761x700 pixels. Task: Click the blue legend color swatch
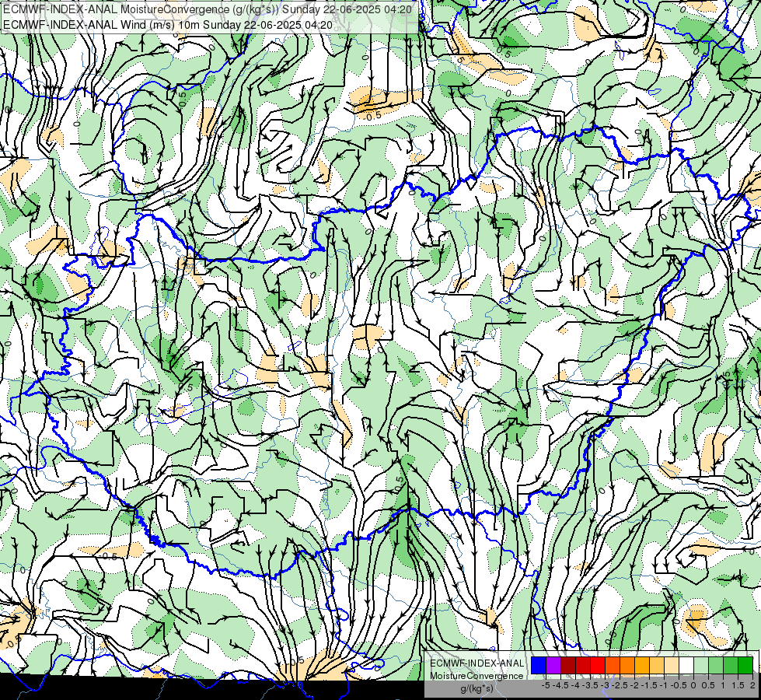[x=539, y=666]
